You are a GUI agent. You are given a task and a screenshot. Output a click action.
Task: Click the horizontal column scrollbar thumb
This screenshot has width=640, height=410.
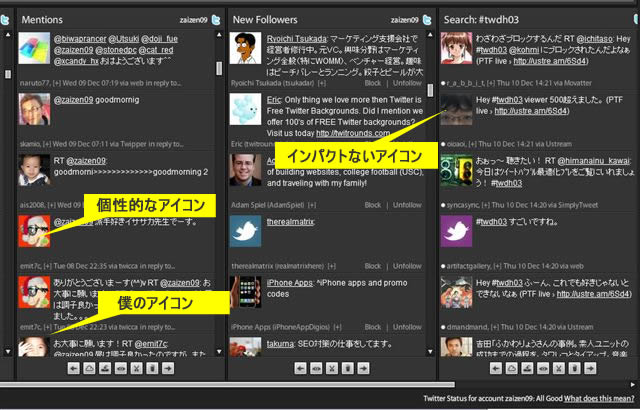(227, 384)
